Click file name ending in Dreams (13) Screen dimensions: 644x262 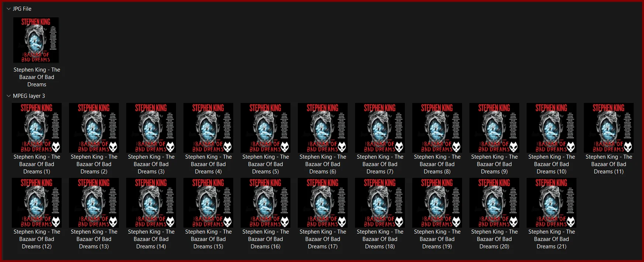(94, 239)
